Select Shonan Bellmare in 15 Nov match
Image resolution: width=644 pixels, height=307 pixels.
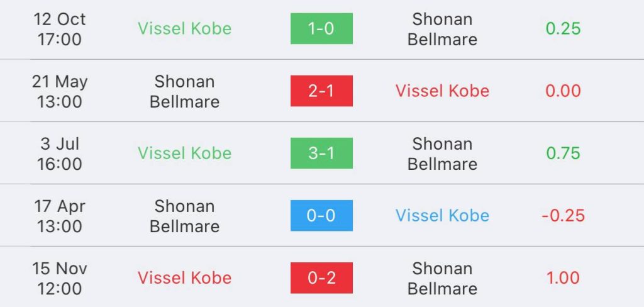442,279
